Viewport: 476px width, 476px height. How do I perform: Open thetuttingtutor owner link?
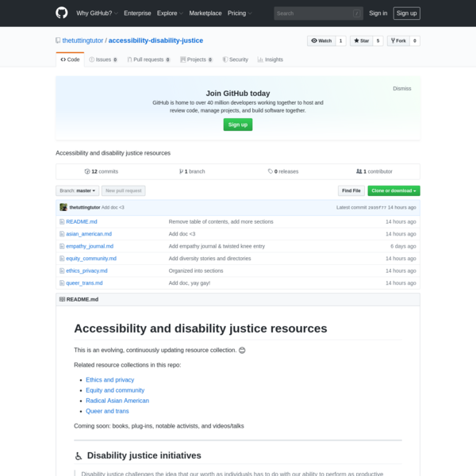click(83, 40)
